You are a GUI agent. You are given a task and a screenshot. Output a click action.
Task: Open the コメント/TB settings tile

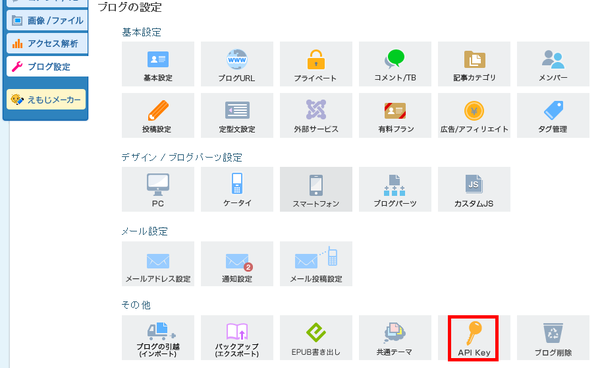tap(395, 64)
